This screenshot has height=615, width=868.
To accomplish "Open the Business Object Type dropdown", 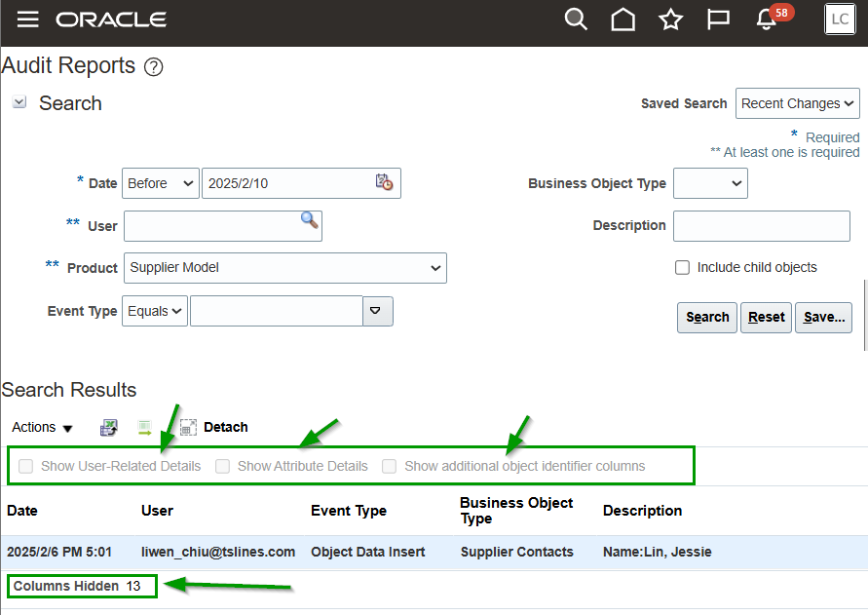I will click(x=710, y=183).
